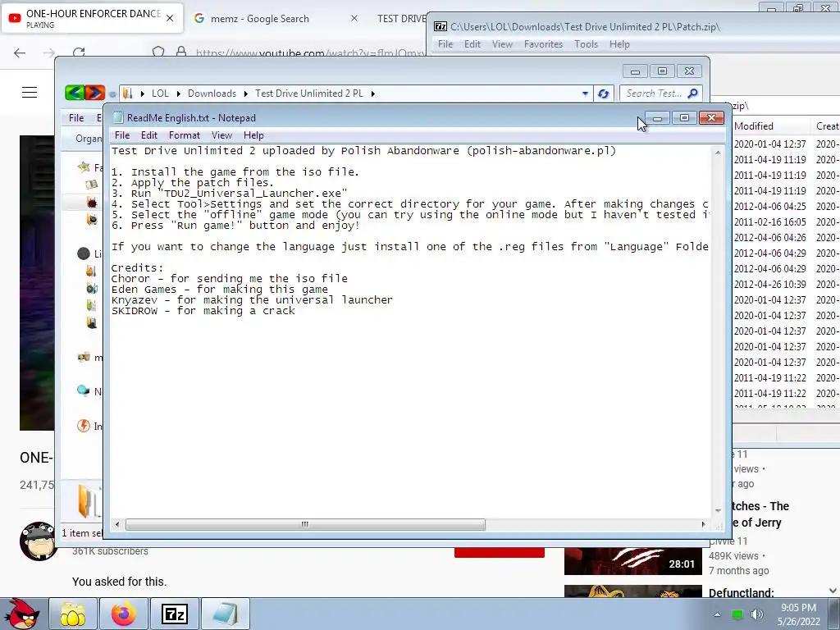Open the 7-Zip View menu
Image resolution: width=840 pixels, height=630 pixels.
click(502, 44)
